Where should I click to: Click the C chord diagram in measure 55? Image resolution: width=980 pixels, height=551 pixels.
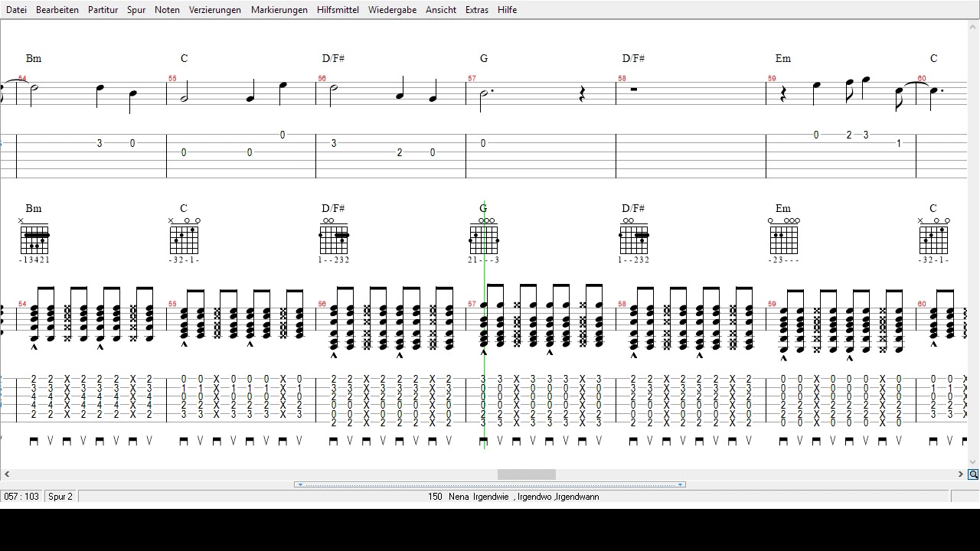point(184,236)
